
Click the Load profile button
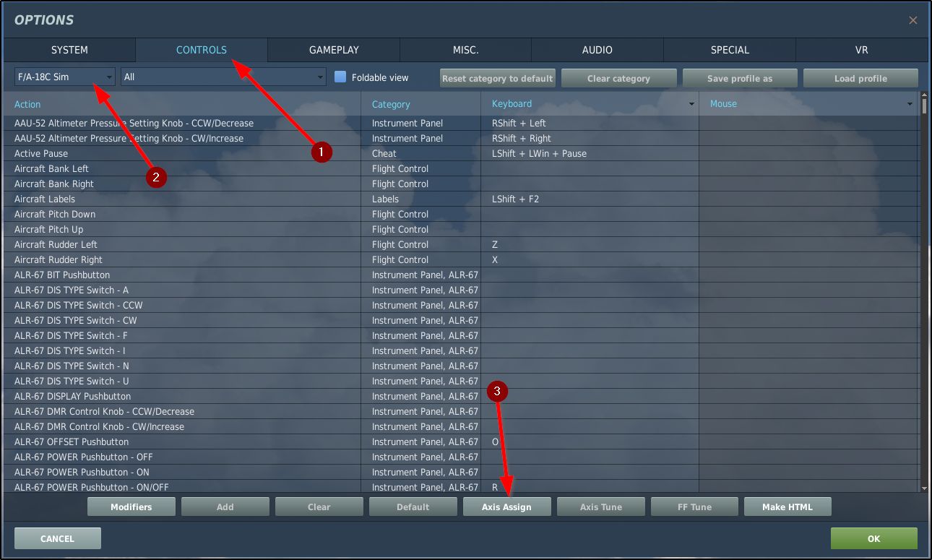860,78
